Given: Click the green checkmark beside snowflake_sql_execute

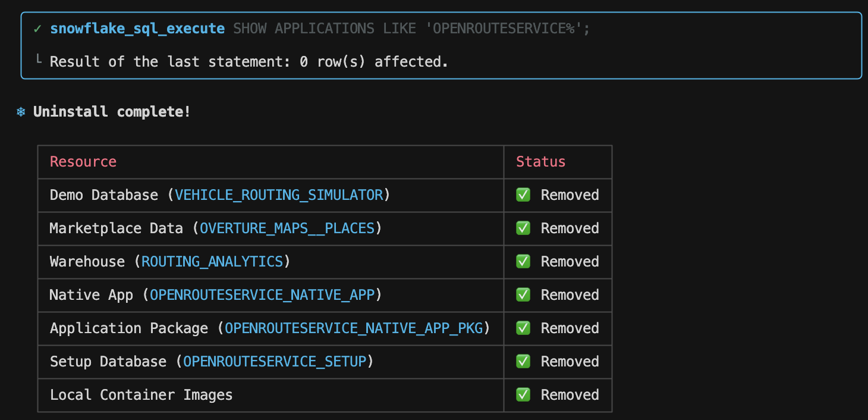Looking at the screenshot, I should (37, 29).
